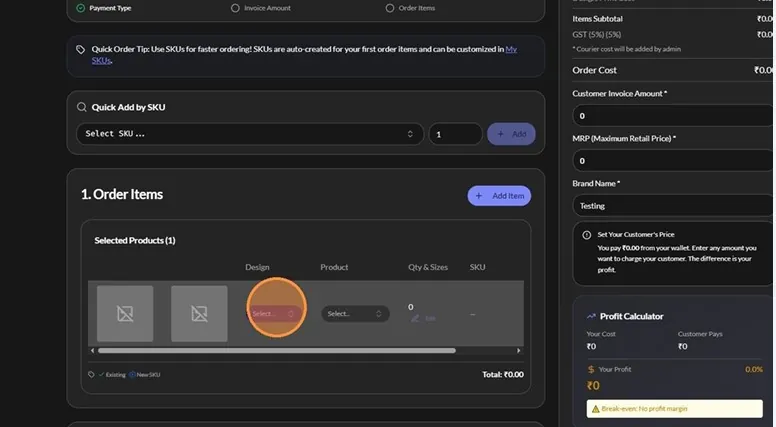Screen dimensions: 776x427
Task: Click the tag icon near Existing legend
Action: click(x=91, y=375)
